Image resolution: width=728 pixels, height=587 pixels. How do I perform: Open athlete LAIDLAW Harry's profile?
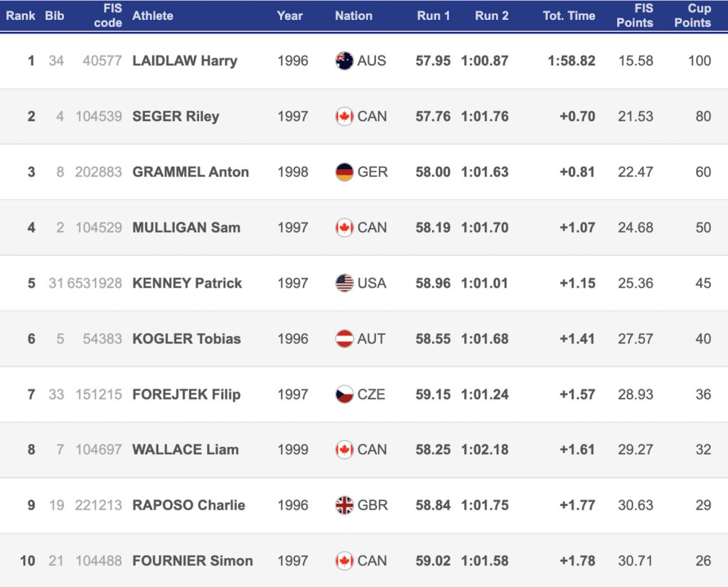[x=185, y=61]
